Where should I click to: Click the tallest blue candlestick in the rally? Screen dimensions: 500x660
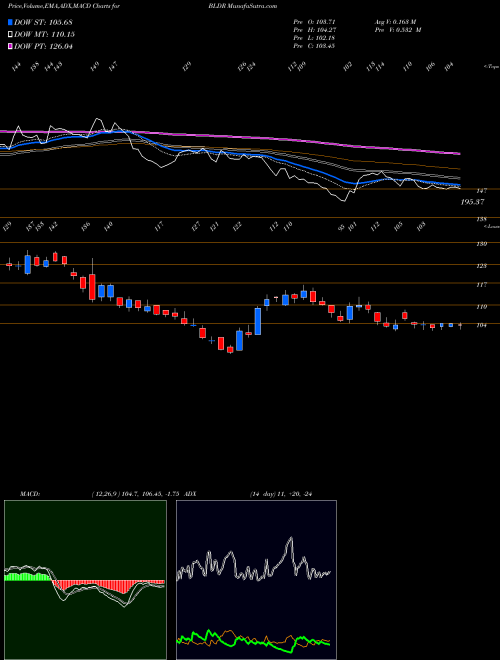pos(258,321)
